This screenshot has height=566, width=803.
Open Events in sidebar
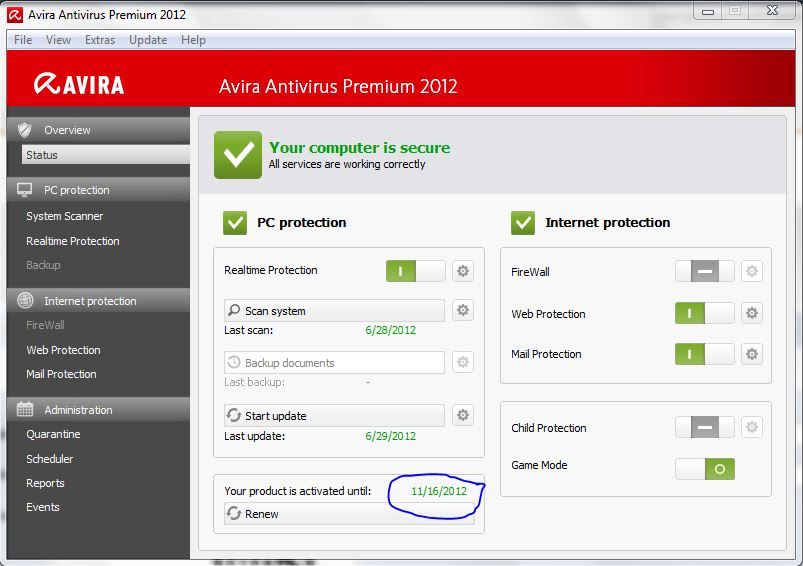pyautogui.click(x=43, y=507)
